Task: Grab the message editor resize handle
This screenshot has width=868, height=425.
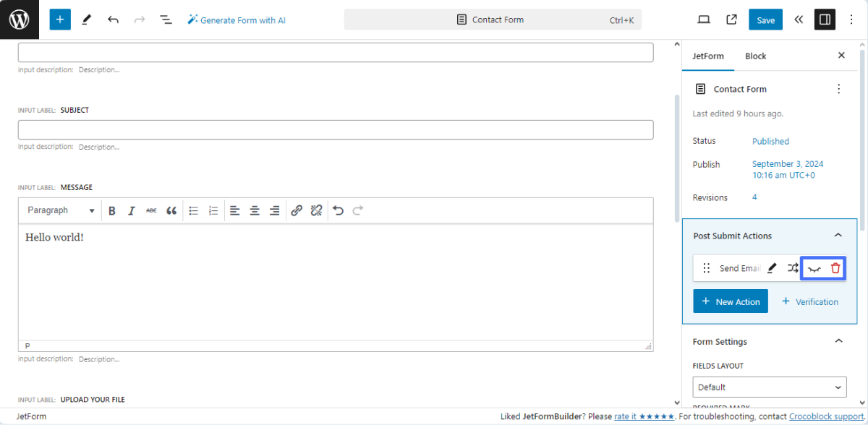Action: (x=648, y=346)
